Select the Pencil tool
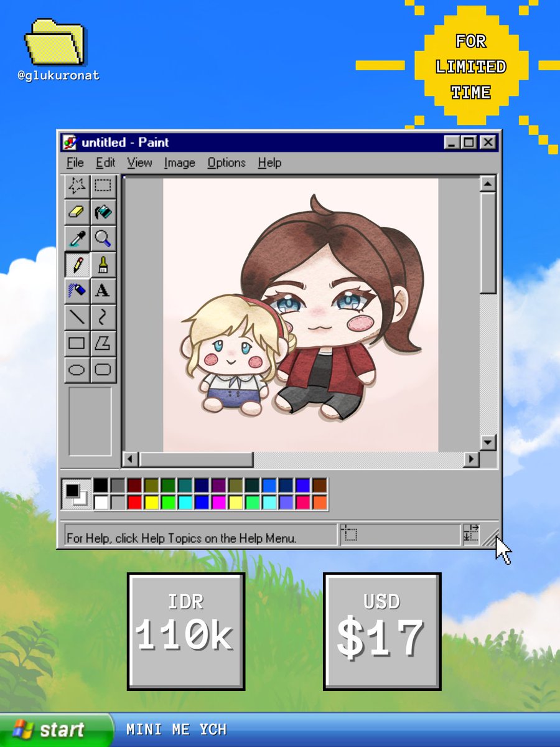 pyautogui.click(x=77, y=265)
